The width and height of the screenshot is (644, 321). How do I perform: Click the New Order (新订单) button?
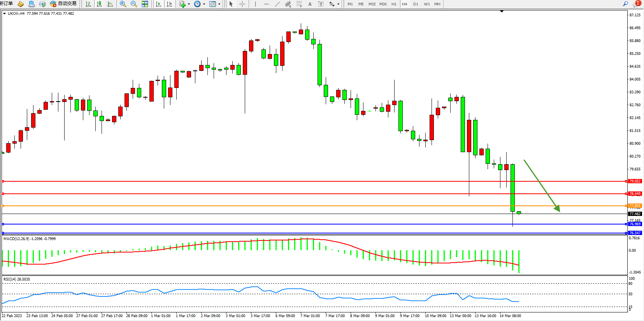tap(7, 4)
